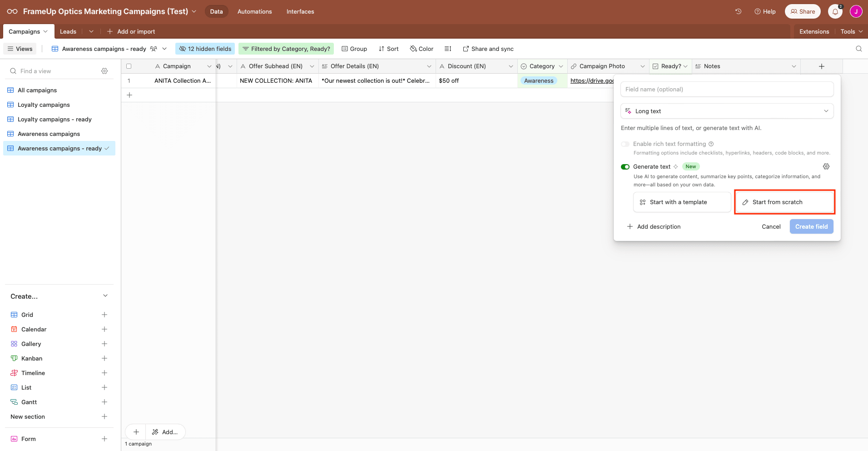Click the user profile avatar
Image resolution: width=868 pixels, height=451 pixels.
coord(856,11)
